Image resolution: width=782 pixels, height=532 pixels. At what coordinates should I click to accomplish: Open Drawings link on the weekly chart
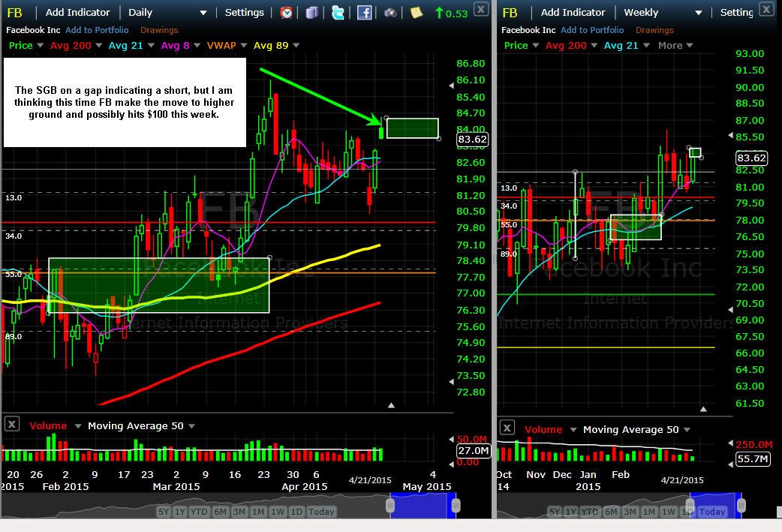click(x=654, y=30)
